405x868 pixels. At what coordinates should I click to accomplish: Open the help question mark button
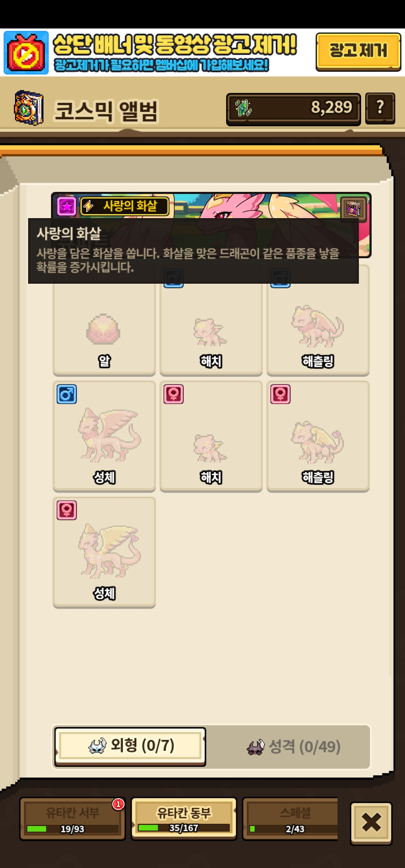pos(380,108)
